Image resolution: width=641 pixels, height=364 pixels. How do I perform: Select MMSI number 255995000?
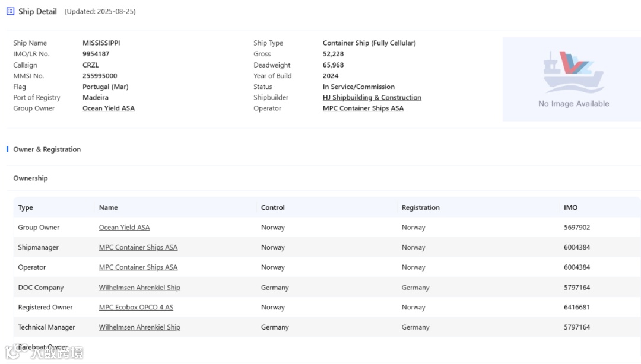[100, 76]
